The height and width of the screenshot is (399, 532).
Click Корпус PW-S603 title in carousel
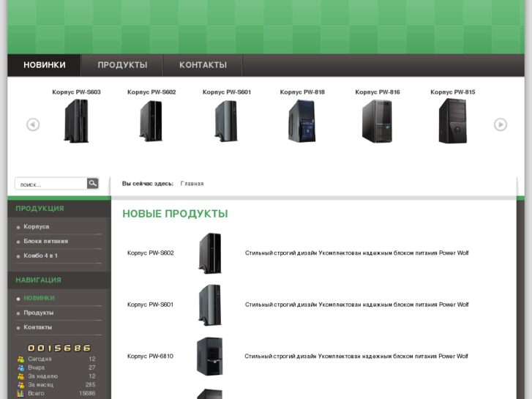pos(76,92)
